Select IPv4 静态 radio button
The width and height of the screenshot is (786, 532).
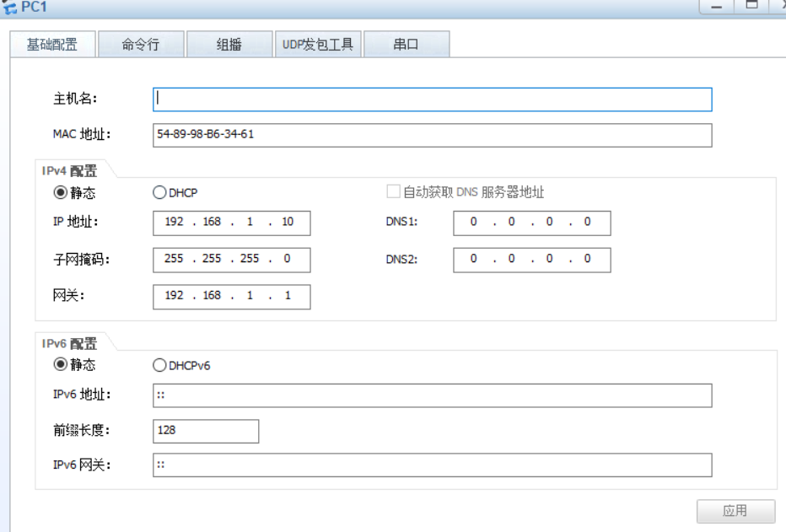[x=60, y=192]
